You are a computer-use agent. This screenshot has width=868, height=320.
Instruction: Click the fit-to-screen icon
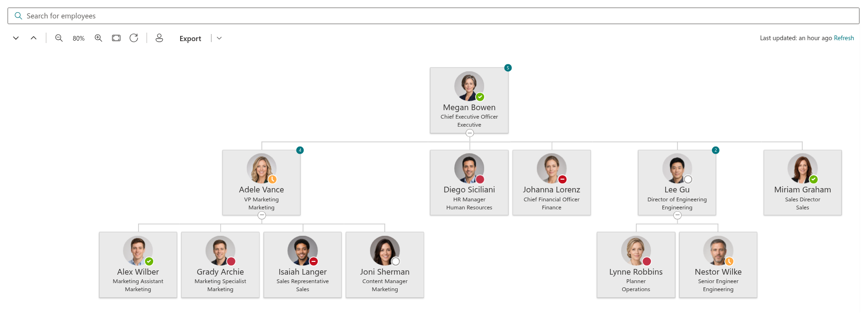coord(116,38)
